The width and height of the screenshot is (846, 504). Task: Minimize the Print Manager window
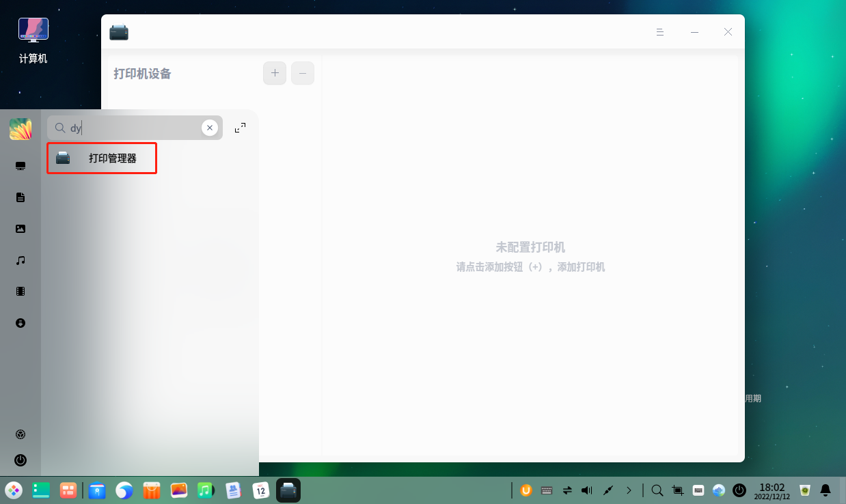[x=694, y=32]
